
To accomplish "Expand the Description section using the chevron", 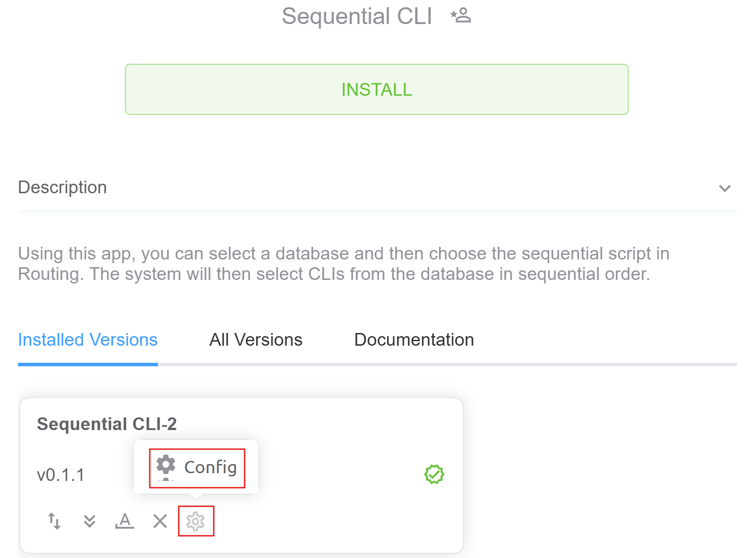I will point(725,188).
